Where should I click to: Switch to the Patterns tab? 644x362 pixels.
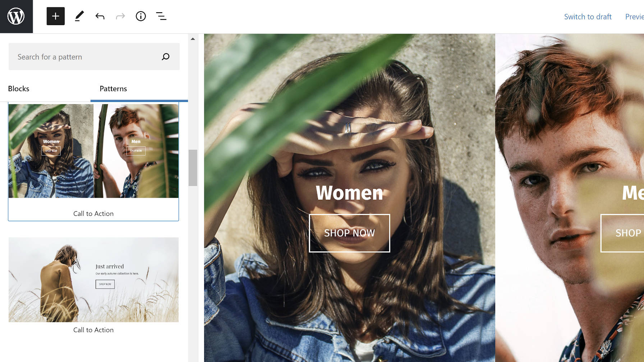coord(113,89)
